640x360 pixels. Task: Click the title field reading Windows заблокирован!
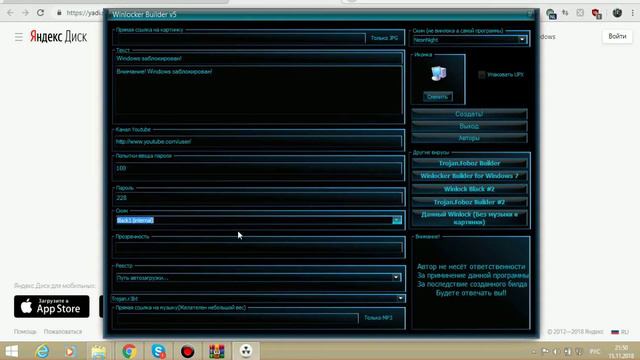coord(258,58)
